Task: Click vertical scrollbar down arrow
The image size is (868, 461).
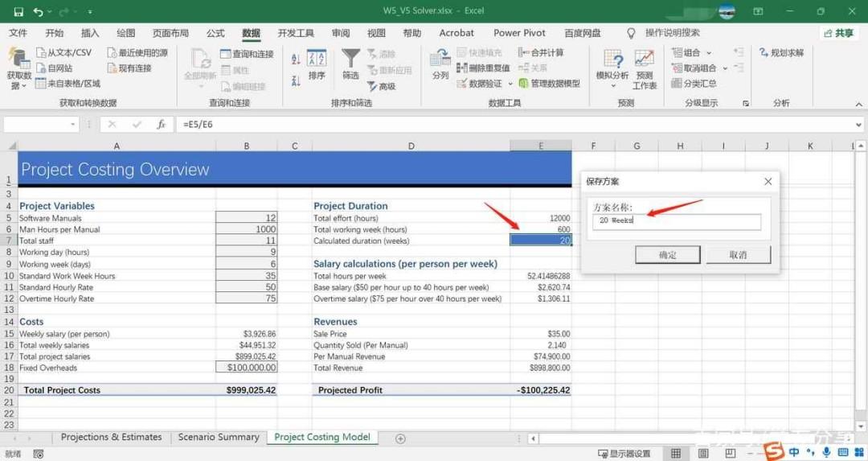Action: click(860, 426)
